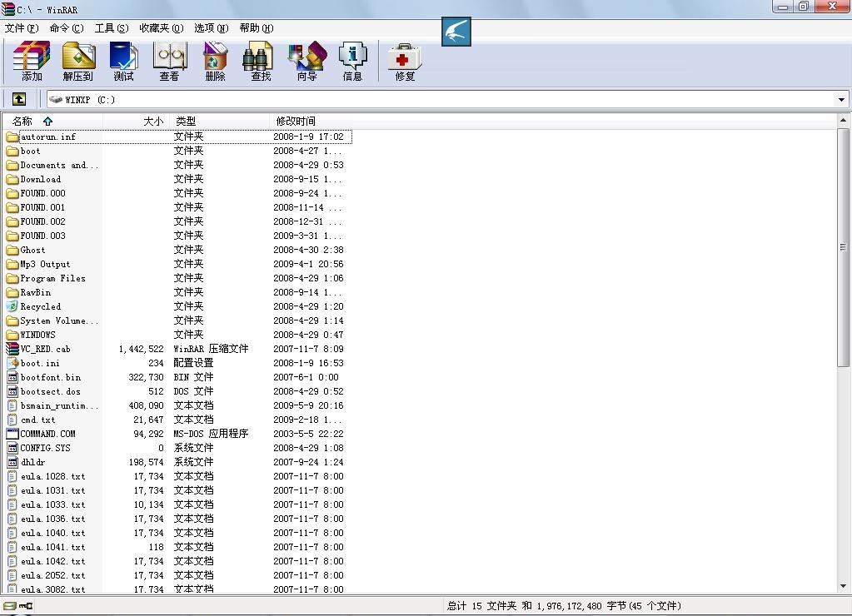Select the Download folder name

[41, 179]
